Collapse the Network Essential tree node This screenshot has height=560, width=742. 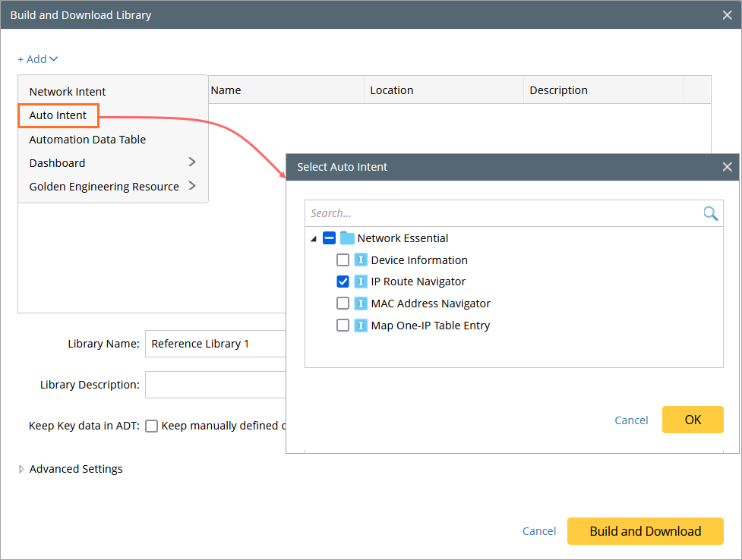click(314, 238)
